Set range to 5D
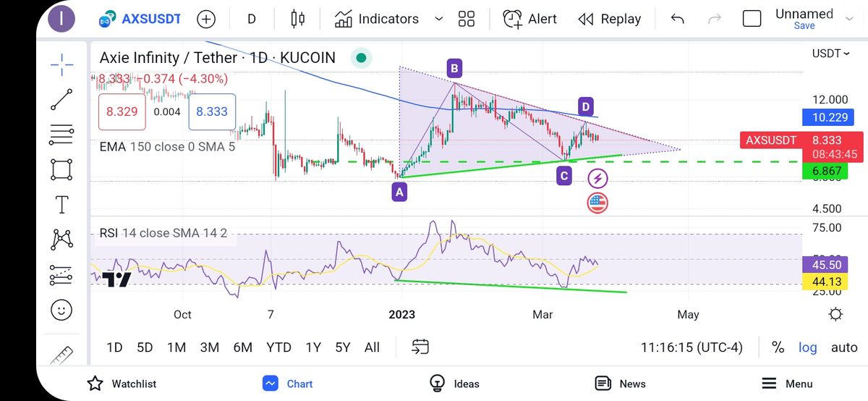Viewport: 868px width, 401px height. [x=145, y=347]
